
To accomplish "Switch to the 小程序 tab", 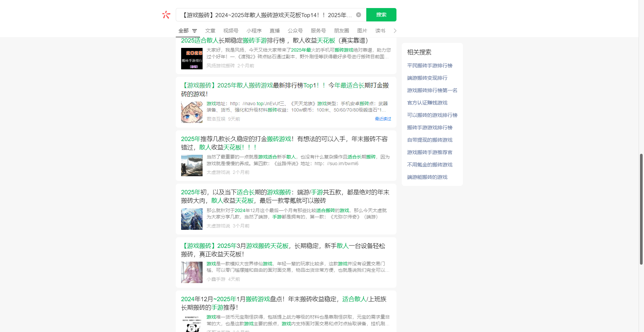I will point(254,31).
